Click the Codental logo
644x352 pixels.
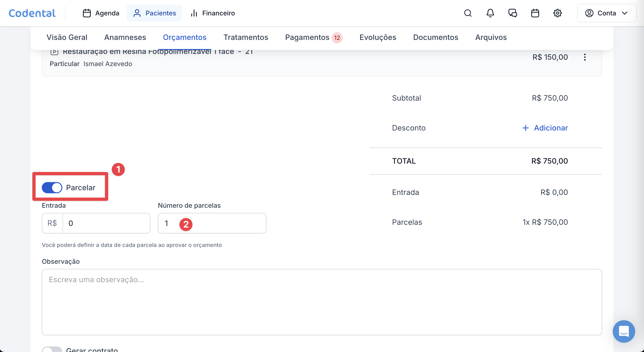tap(32, 13)
